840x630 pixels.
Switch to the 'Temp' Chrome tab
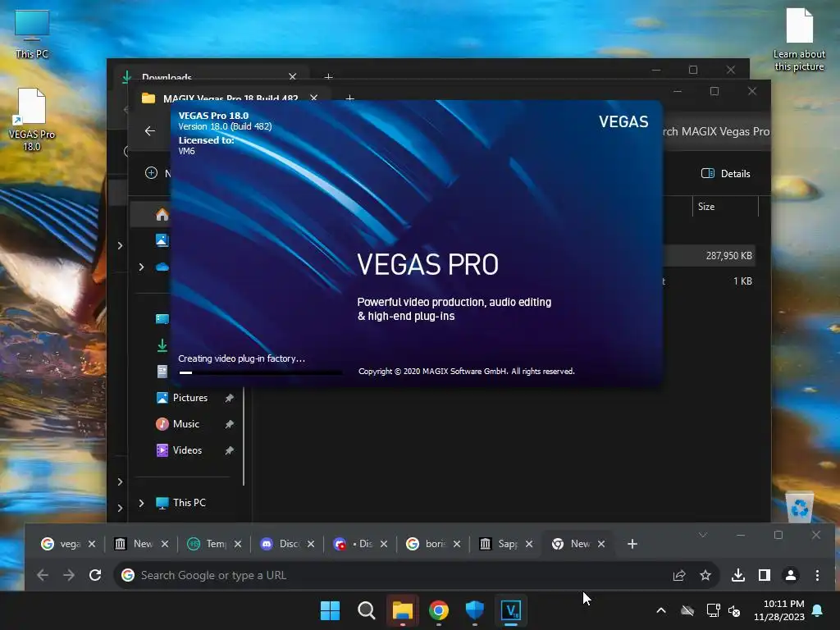(x=208, y=544)
